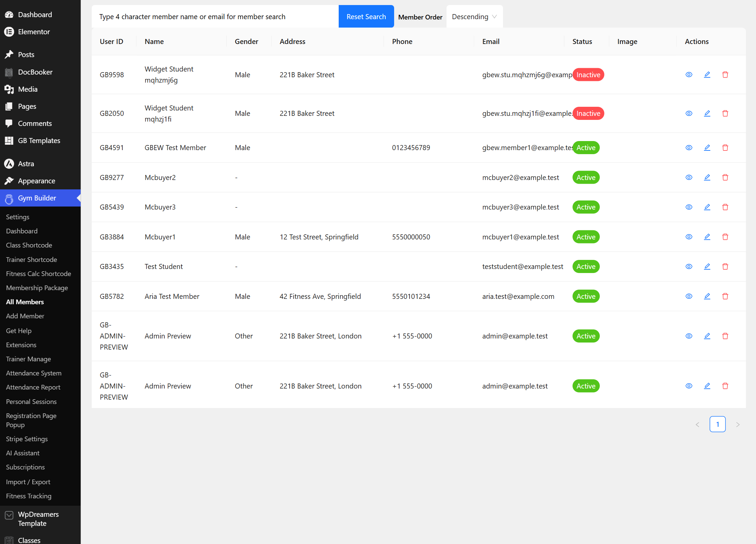Open Elementor from sidebar
This screenshot has width=756, height=544.
[40, 32]
